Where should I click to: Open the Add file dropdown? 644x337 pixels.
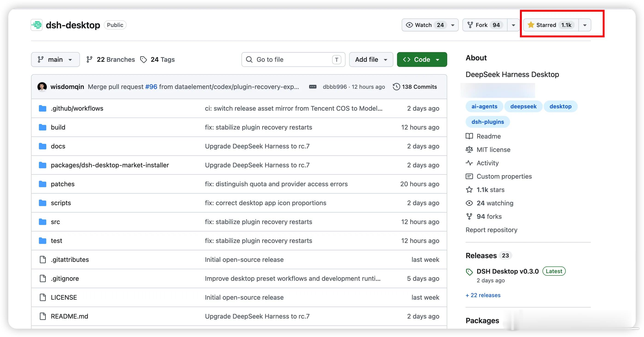(x=371, y=60)
